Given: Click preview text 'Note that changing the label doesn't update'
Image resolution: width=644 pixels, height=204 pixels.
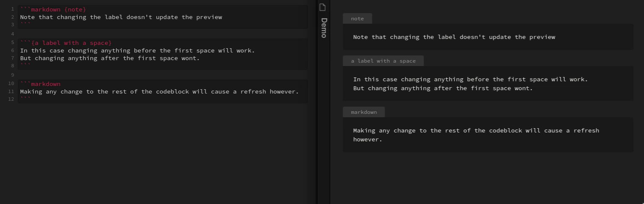Looking at the screenshot, I should [454, 37].
